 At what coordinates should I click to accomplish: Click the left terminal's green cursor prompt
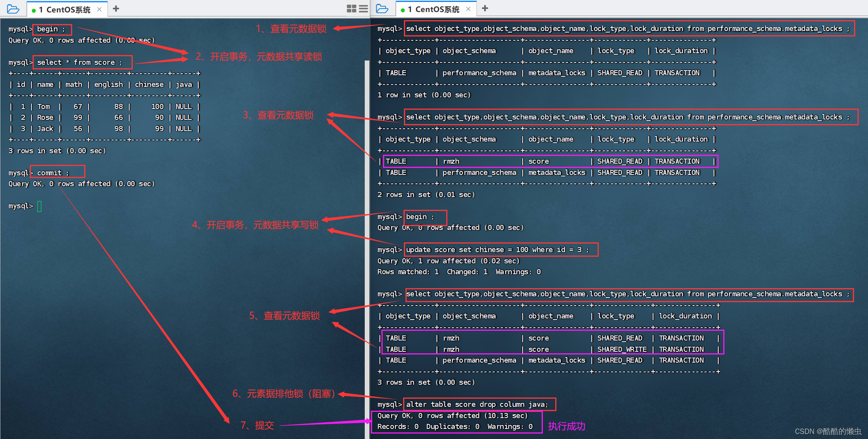click(x=39, y=206)
